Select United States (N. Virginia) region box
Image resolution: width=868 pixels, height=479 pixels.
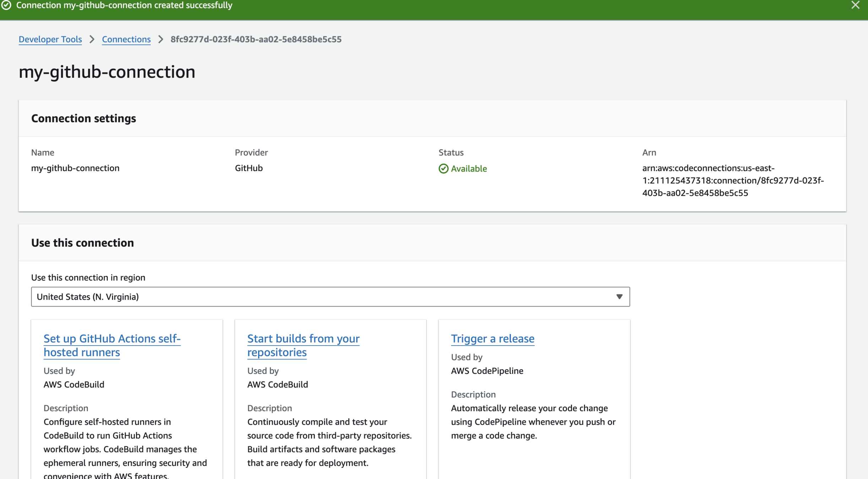coord(330,297)
